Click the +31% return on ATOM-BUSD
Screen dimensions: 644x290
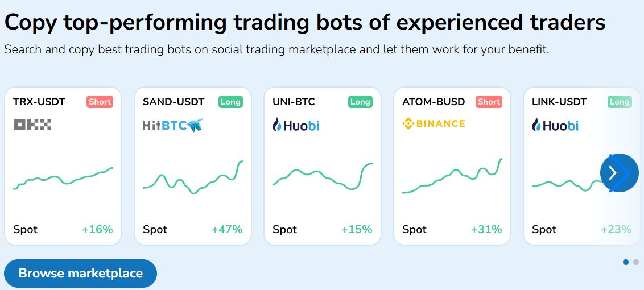click(x=486, y=230)
